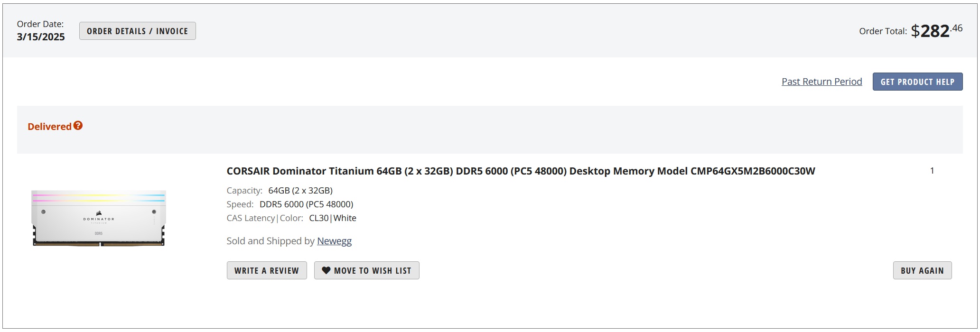The height and width of the screenshot is (332, 980).
Task: Click the Move to Wish List label
Action: (x=373, y=271)
